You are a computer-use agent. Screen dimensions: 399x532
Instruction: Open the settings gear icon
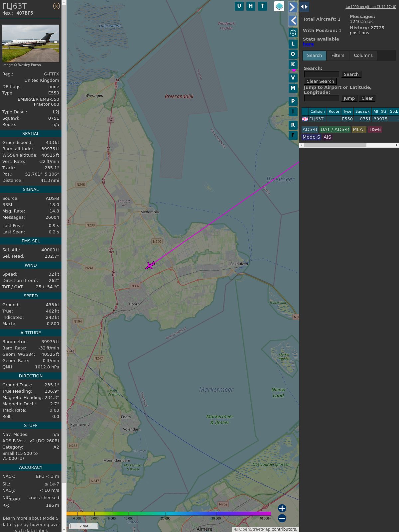tap(293, 33)
